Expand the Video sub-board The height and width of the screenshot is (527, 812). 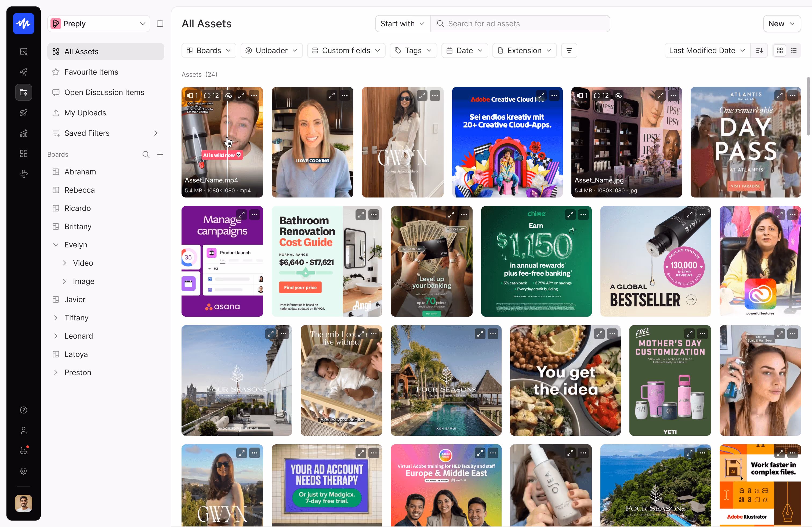[x=64, y=263]
